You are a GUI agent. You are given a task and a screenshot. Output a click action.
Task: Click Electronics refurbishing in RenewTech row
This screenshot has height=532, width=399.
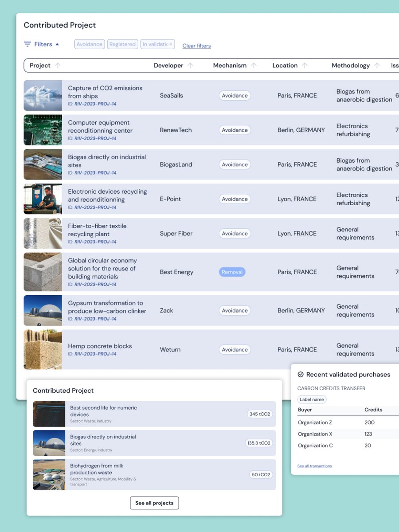coord(353,130)
